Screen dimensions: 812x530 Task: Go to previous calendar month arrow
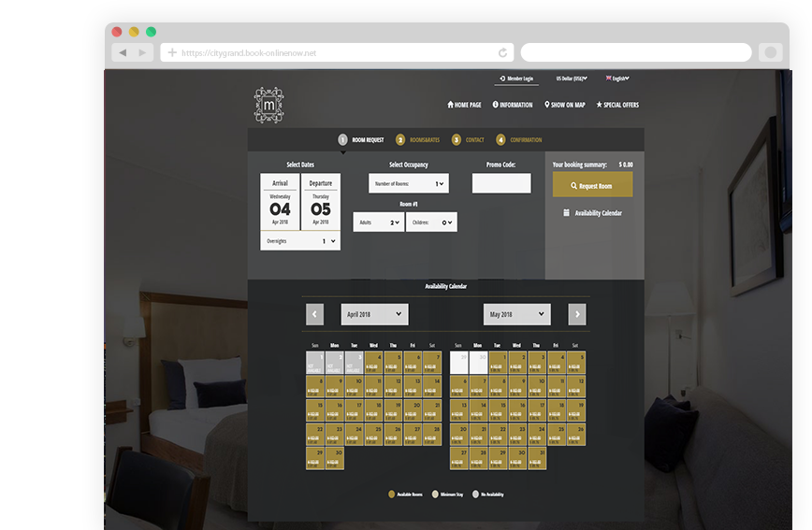[x=315, y=315]
